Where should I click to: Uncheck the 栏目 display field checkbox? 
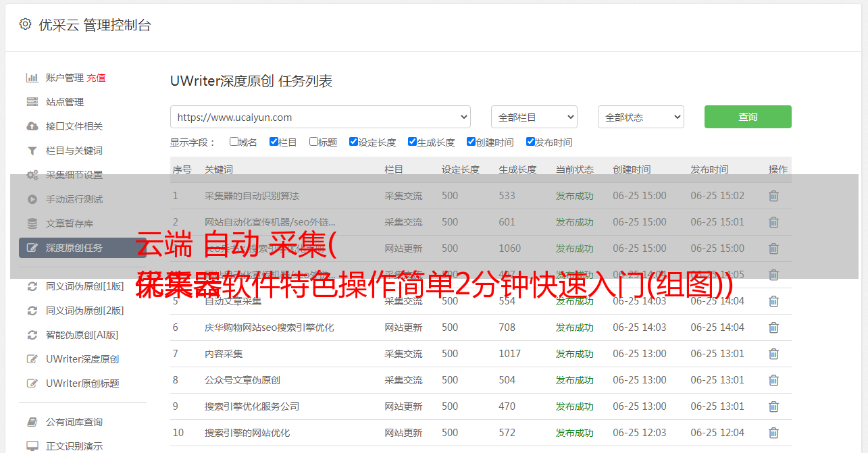[x=274, y=142]
